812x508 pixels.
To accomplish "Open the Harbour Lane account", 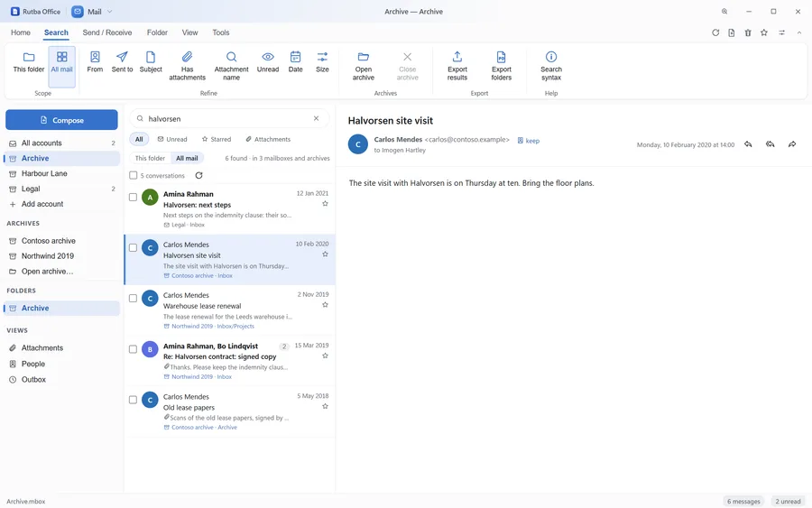I will click(x=61, y=173).
